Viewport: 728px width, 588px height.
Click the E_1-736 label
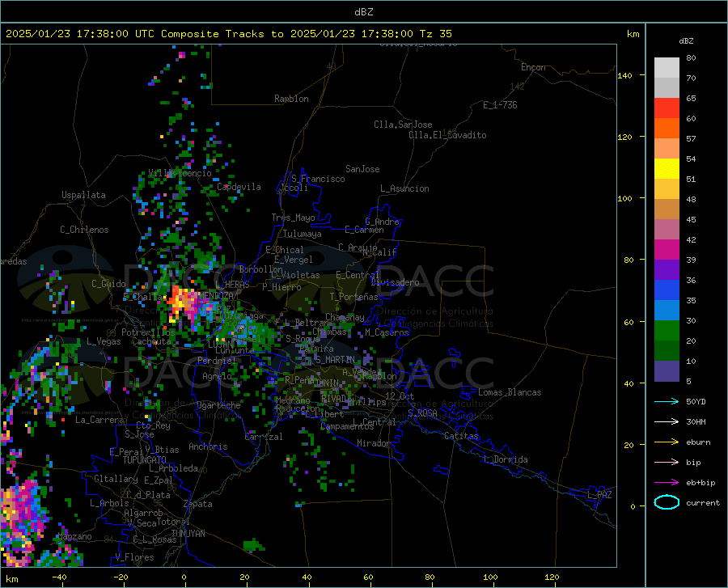pyautogui.click(x=500, y=105)
